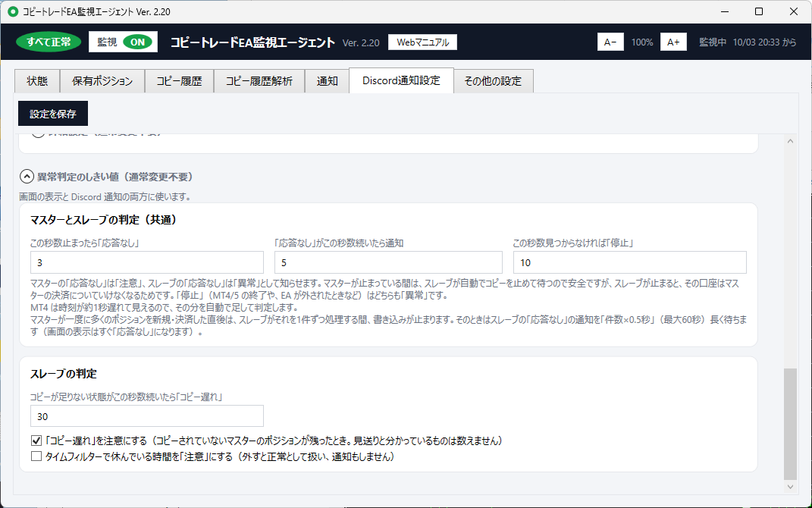Click the 設定を保存 button

(53, 114)
